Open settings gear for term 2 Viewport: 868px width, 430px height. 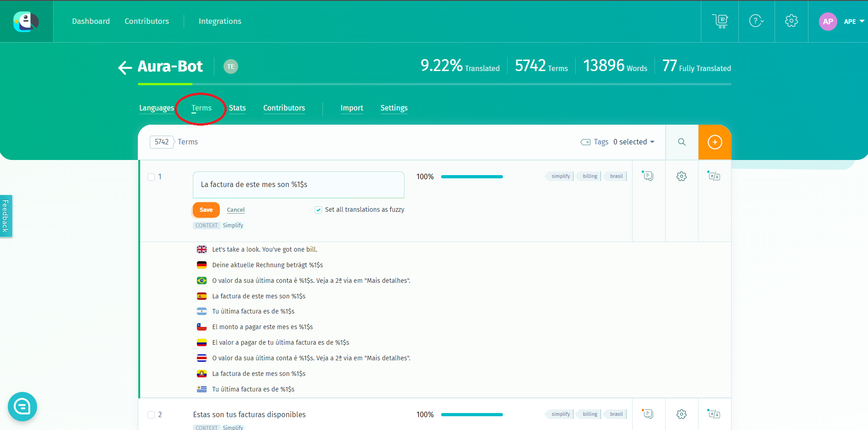682,414
